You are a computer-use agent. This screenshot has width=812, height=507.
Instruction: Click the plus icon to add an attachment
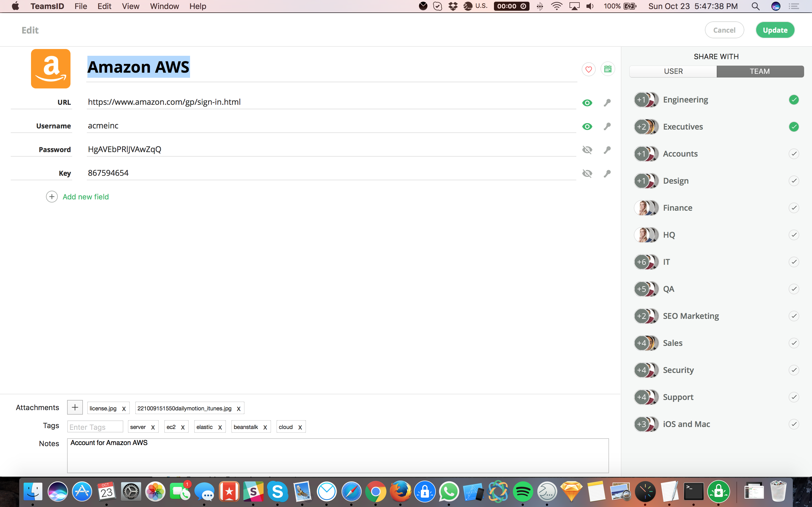(x=75, y=407)
